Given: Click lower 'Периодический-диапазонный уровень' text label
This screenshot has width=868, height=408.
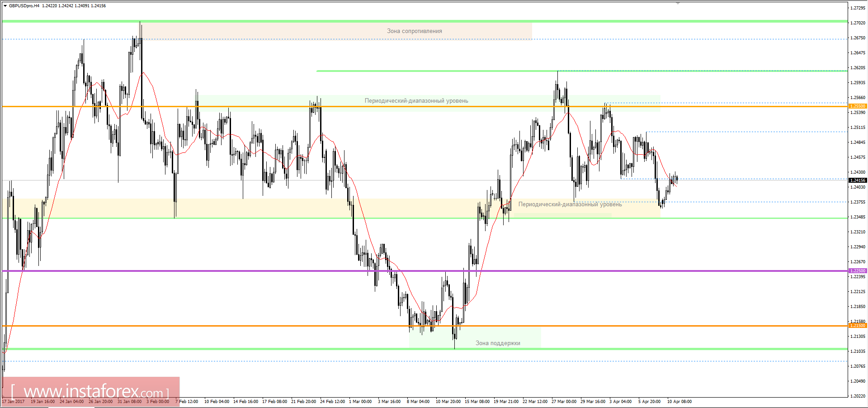Looking at the screenshot, I should tap(570, 204).
